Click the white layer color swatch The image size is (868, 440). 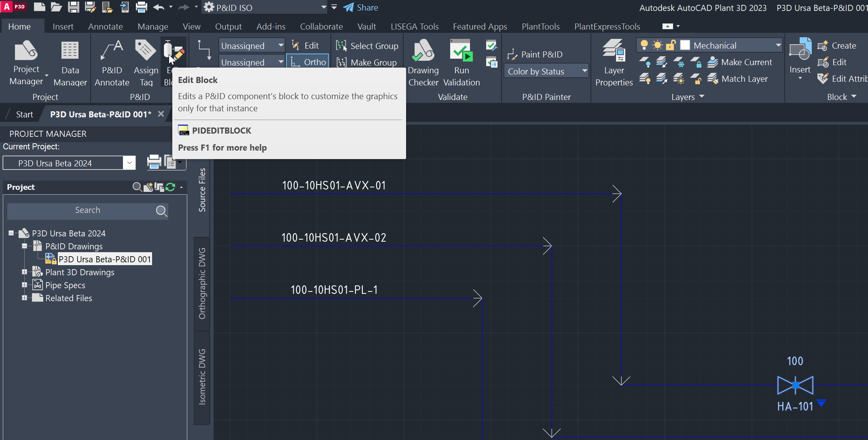[x=685, y=45]
